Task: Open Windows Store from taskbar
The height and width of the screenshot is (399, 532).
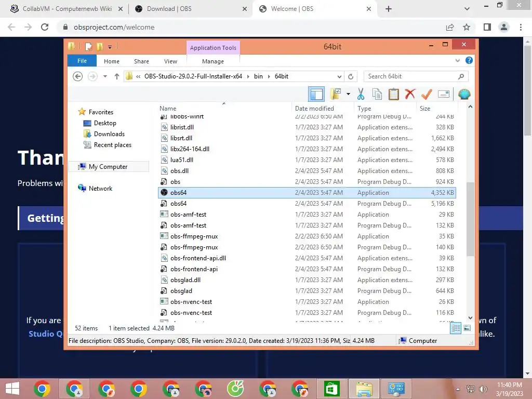Action: (x=331, y=389)
